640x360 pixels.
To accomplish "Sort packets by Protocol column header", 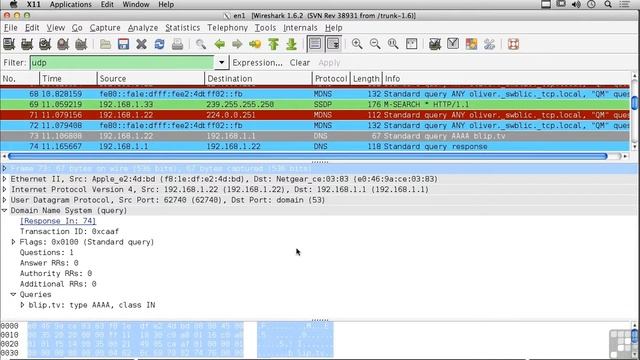I will pos(331,78).
